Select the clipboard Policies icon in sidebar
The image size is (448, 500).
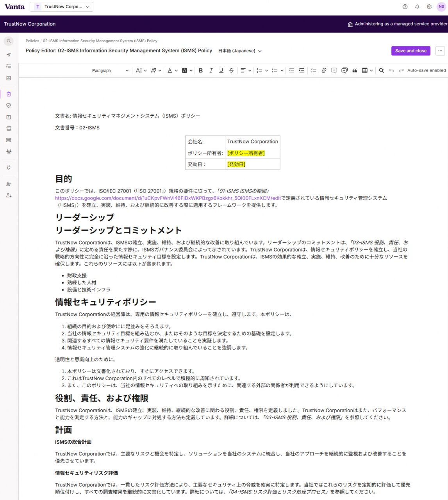[x=9, y=94]
